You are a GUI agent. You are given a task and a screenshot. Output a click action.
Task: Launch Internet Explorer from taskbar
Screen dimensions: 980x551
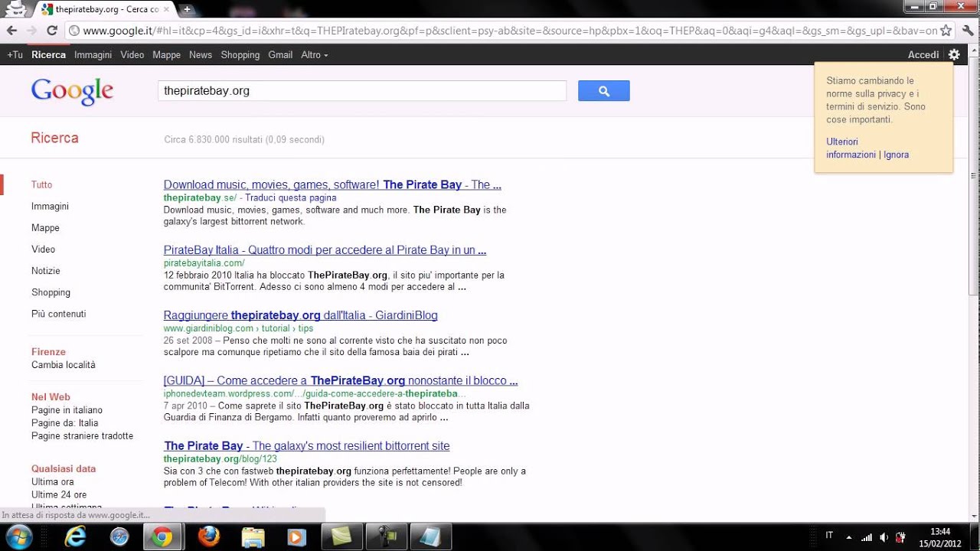[75, 537]
